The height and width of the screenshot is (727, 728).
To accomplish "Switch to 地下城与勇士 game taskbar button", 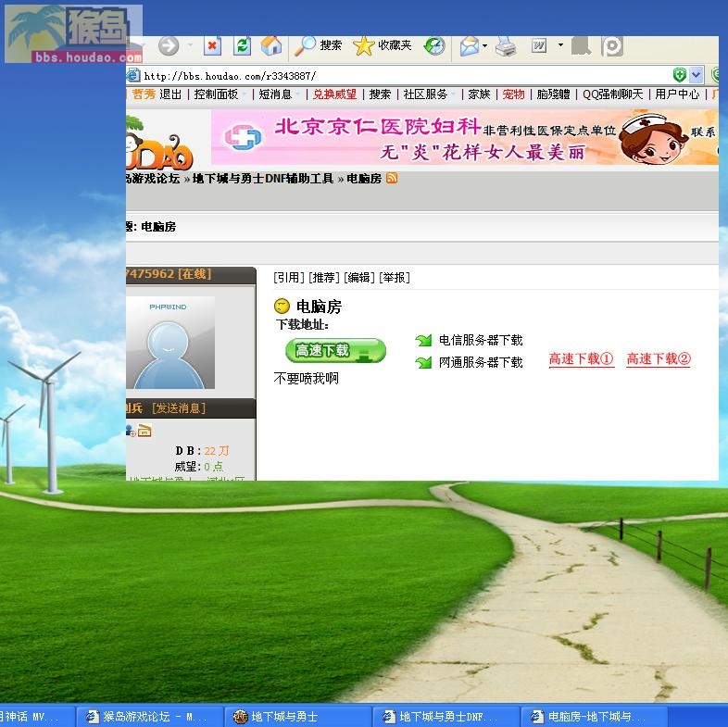I will tap(297, 717).
